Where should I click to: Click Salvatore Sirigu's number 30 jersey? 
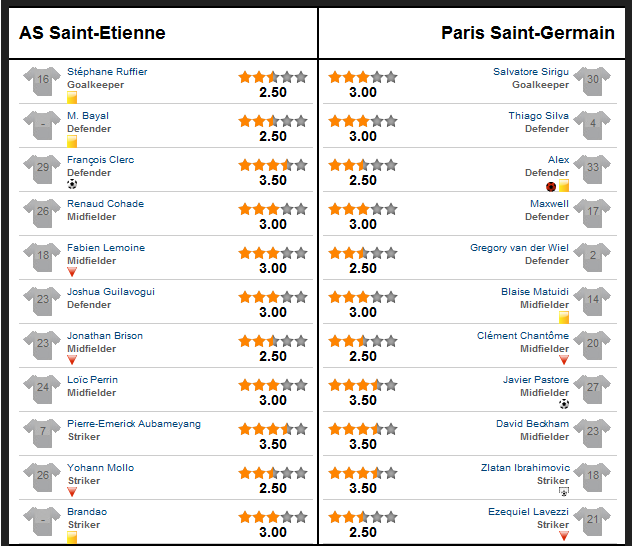[592, 81]
